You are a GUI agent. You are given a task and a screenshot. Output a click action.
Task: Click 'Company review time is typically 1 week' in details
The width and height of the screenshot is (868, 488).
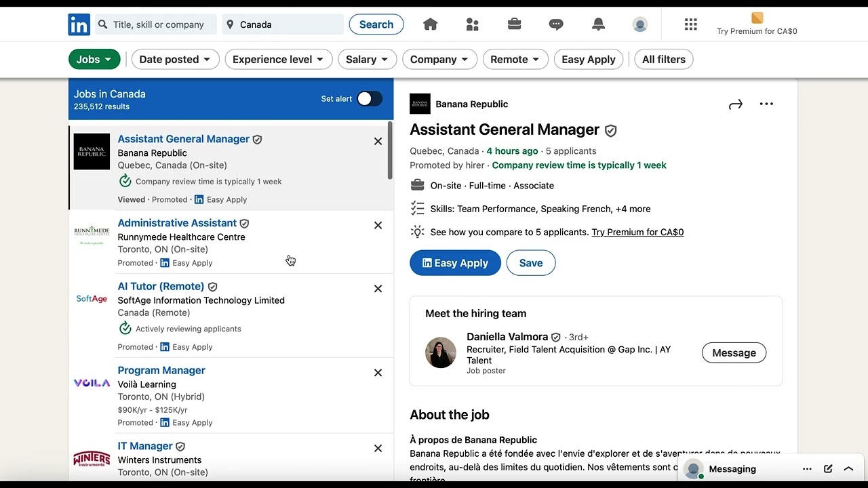tap(579, 165)
